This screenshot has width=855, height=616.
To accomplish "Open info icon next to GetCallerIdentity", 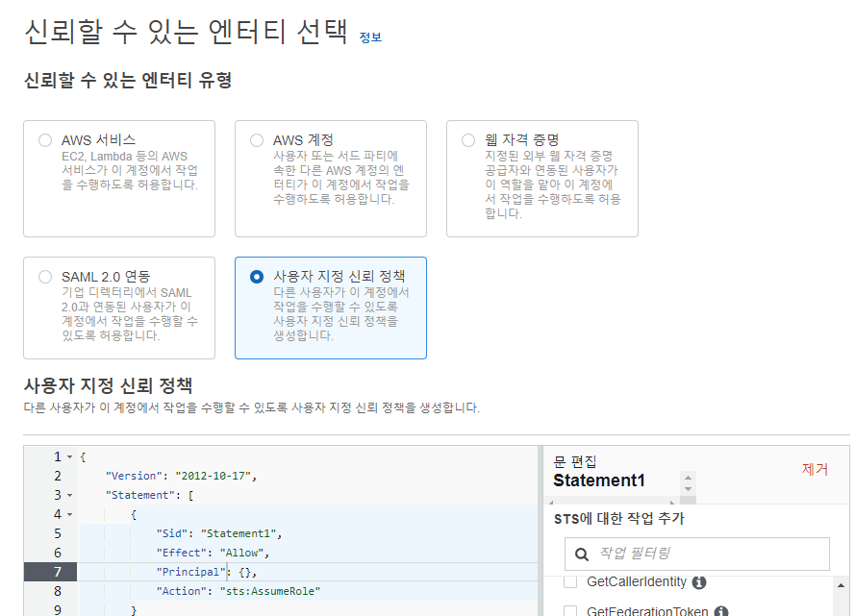I will pyautogui.click(x=699, y=582).
